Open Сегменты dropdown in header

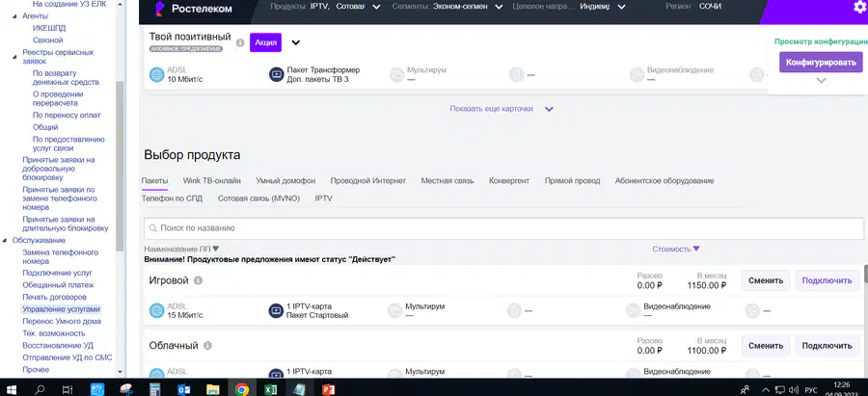pos(499,7)
